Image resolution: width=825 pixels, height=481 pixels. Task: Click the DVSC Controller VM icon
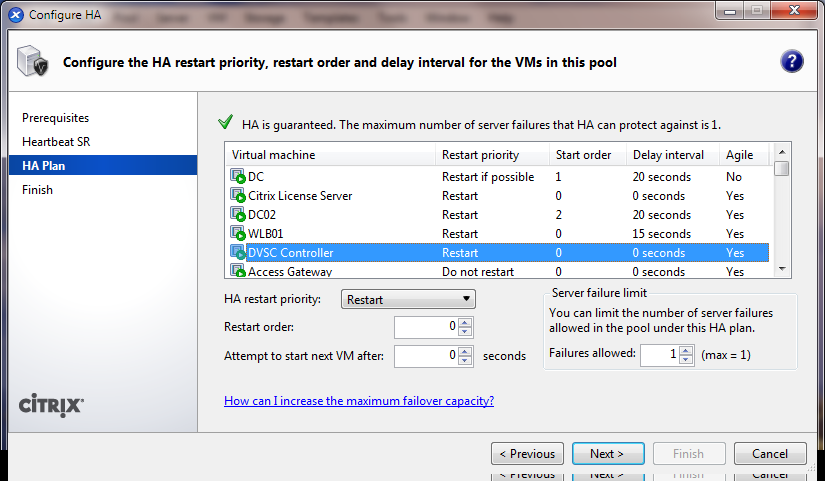tap(238, 253)
